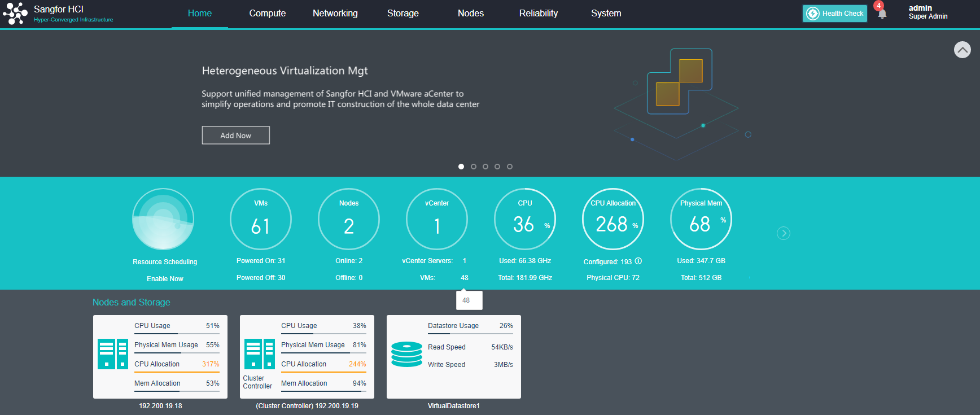This screenshot has height=415, width=980.
Task: Click the Cluster Controller server icon
Action: (260, 354)
